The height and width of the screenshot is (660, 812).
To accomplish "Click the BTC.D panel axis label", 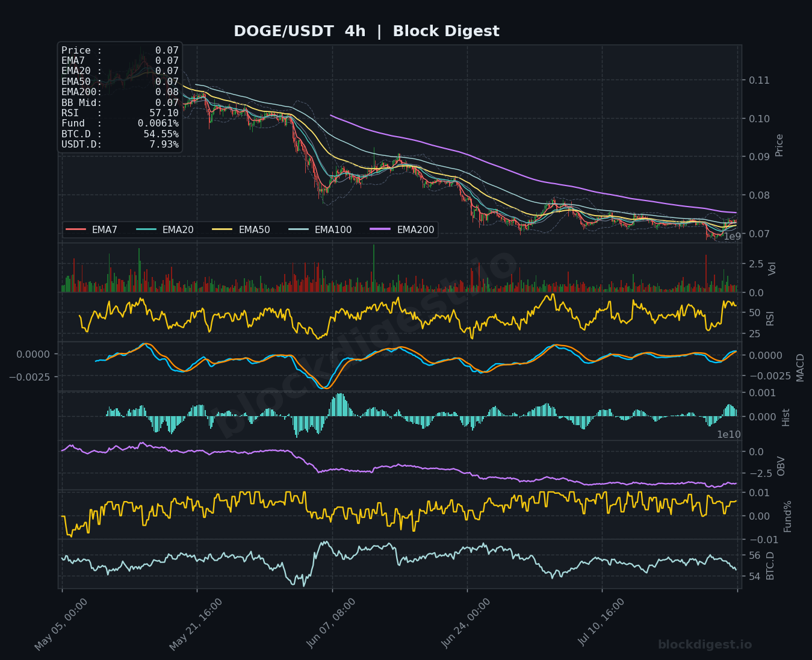I will 770,565.
